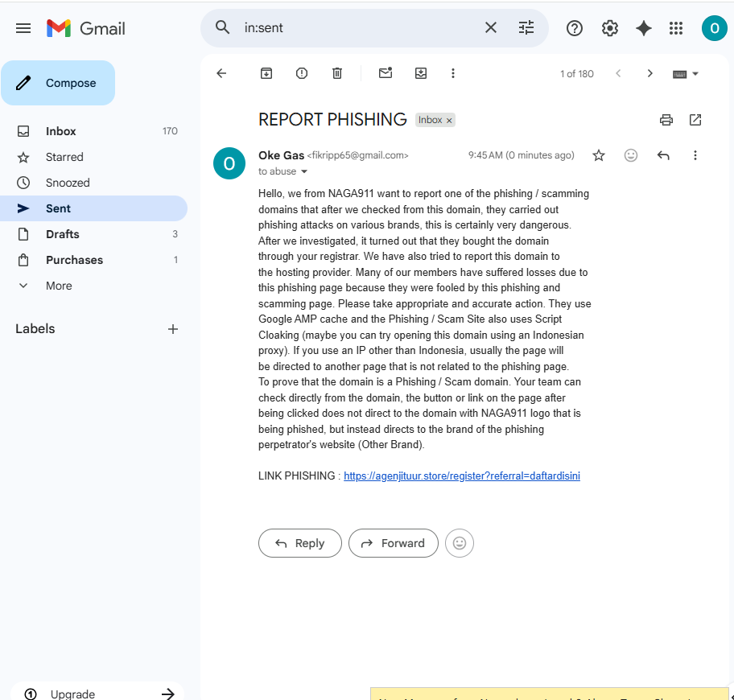Print all with the printer icon
This screenshot has width=734, height=700.
click(666, 120)
